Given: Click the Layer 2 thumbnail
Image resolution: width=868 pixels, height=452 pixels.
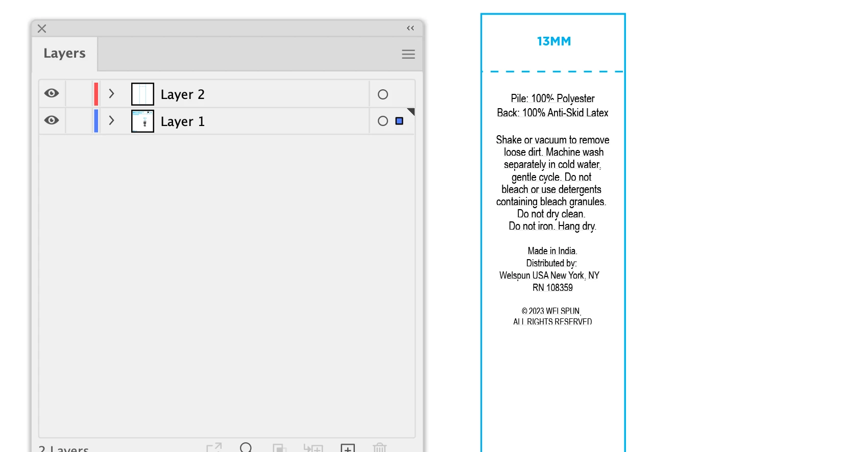Looking at the screenshot, I should (x=142, y=94).
